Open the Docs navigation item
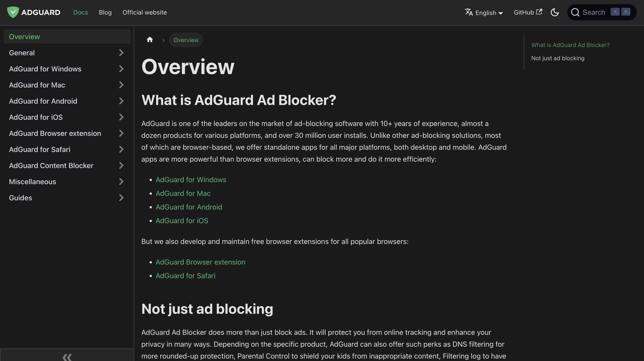Image resolution: width=644 pixels, height=361 pixels. pyautogui.click(x=80, y=12)
